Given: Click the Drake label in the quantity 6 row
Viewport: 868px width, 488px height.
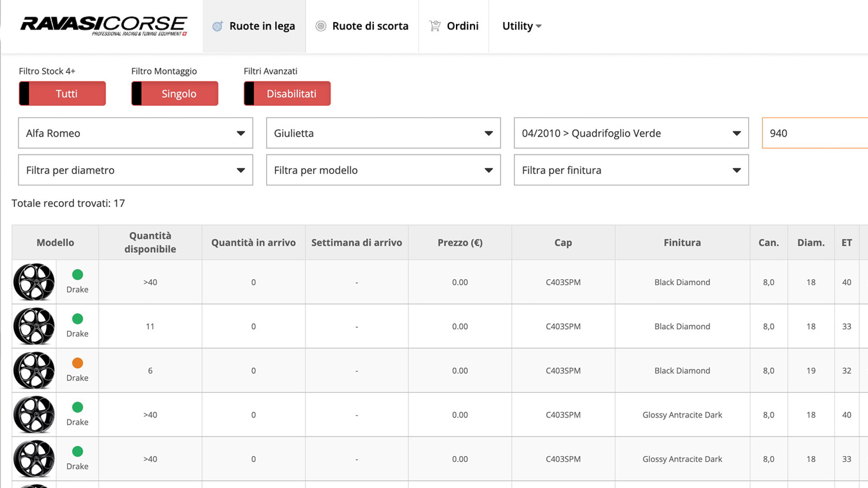Looking at the screenshot, I should 78,378.
